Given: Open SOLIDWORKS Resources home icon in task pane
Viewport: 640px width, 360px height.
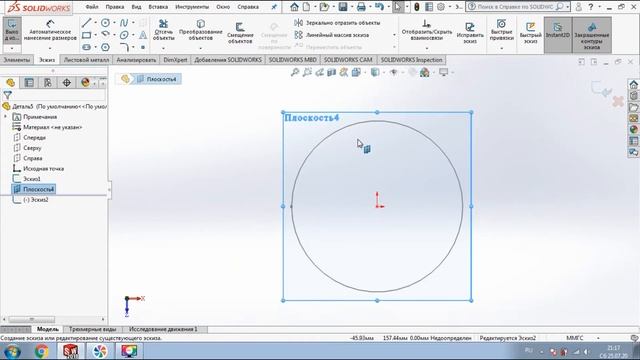Looking at the screenshot, I should coord(633,84).
